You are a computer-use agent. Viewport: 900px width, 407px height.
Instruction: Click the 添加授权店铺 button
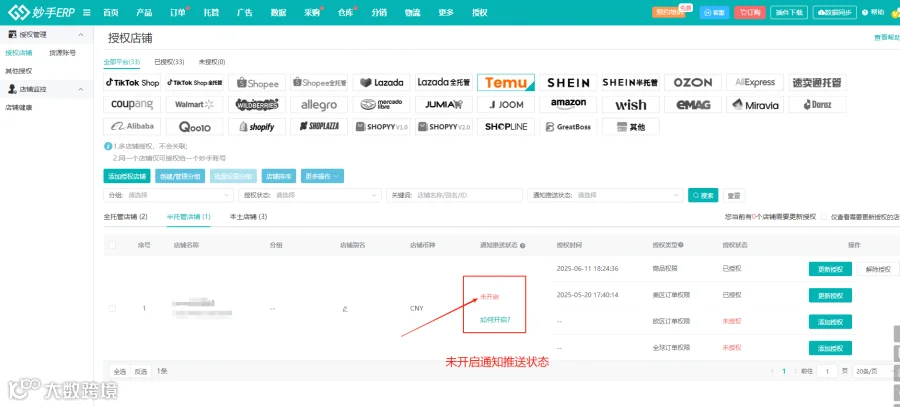click(127, 176)
